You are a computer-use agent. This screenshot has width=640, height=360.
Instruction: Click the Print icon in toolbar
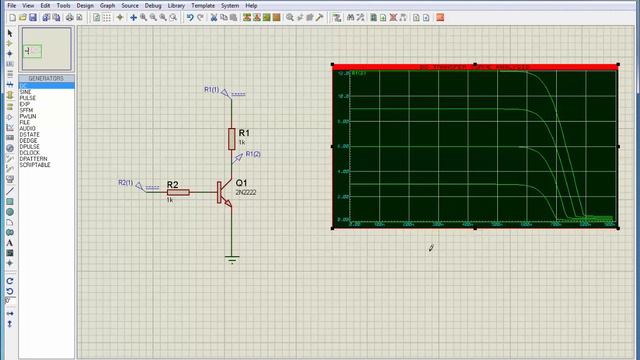point(70,18)
